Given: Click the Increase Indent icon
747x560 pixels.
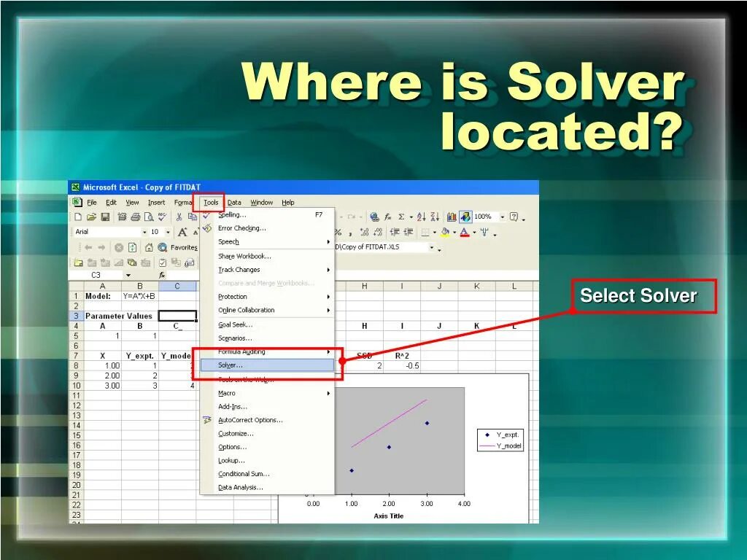Looking at the screenshot, I should pos(409,233).
